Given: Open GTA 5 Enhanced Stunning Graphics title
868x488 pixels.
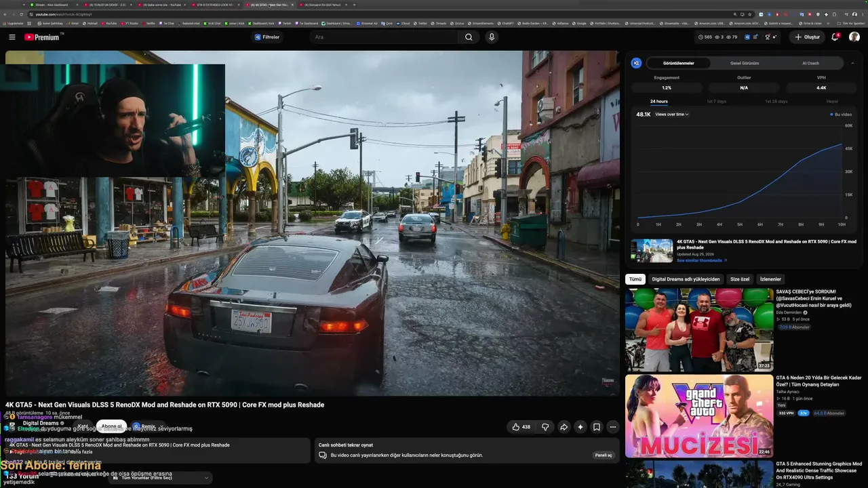Looking at the screenshot, I should (819, 471).
